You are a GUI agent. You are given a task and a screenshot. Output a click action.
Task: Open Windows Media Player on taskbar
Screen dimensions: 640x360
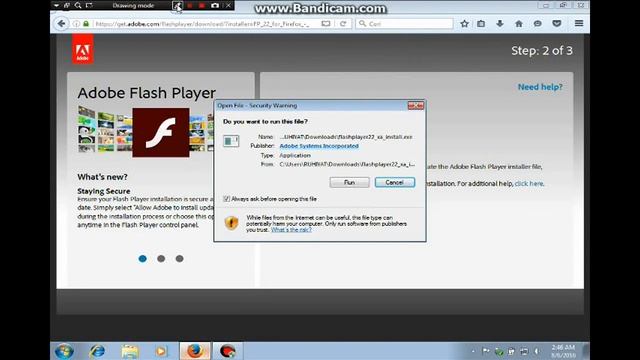point(161,351)
